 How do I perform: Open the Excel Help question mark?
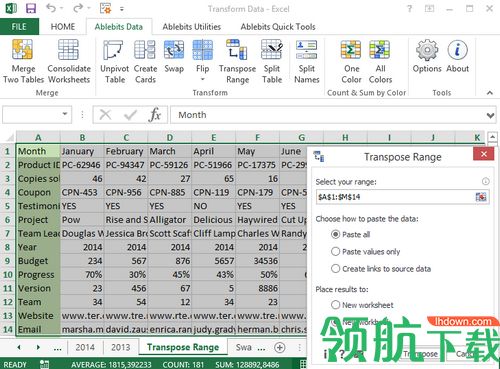pos(410,9)
